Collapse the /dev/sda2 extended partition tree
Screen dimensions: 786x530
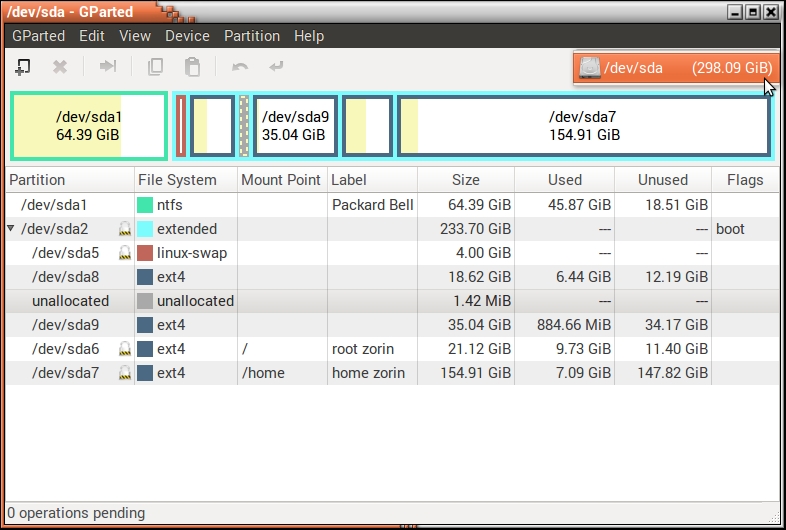[11, 229]
